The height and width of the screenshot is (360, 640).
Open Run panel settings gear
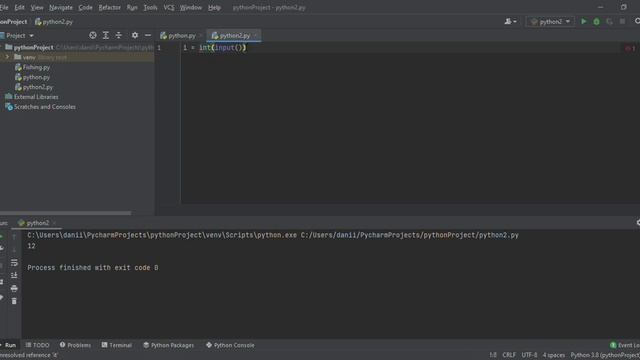(638, 222)
